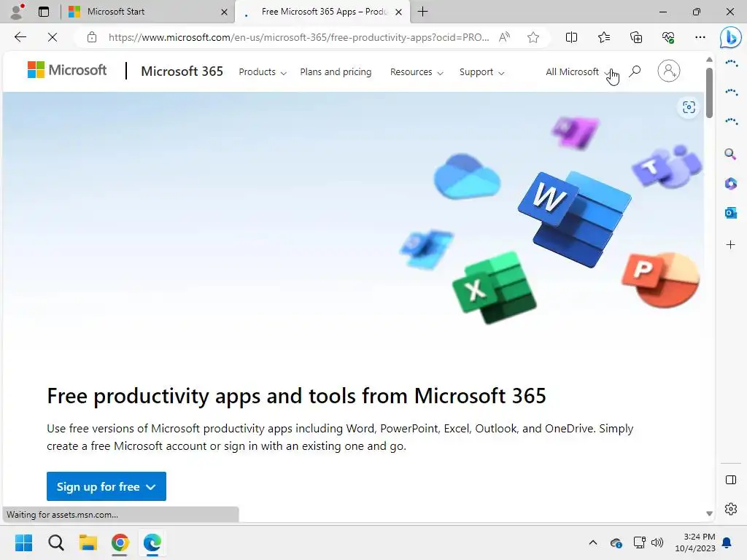The width and height of the screenshot is (747, 560).
Task: Click the address bar URL
Action: 298,37
